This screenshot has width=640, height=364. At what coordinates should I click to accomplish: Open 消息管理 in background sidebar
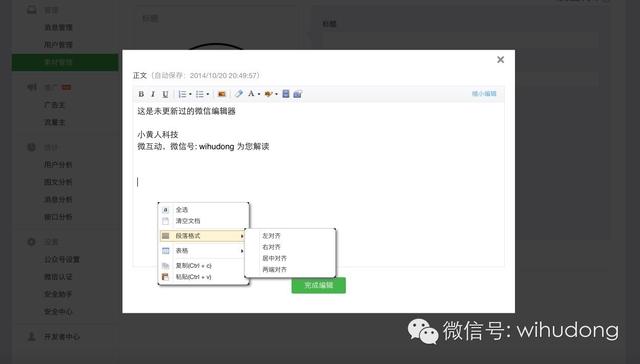(58, 27)
